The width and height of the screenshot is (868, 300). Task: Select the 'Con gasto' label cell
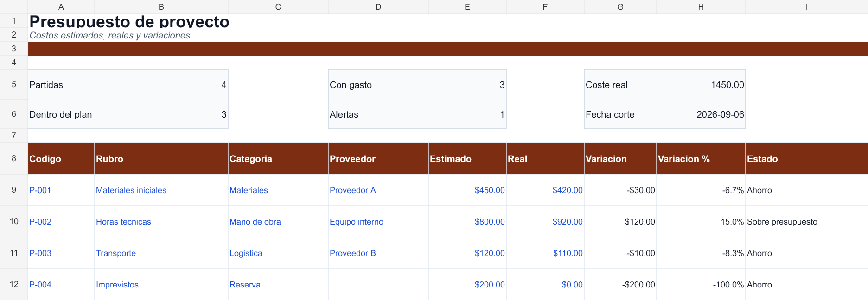click(378, 85)
